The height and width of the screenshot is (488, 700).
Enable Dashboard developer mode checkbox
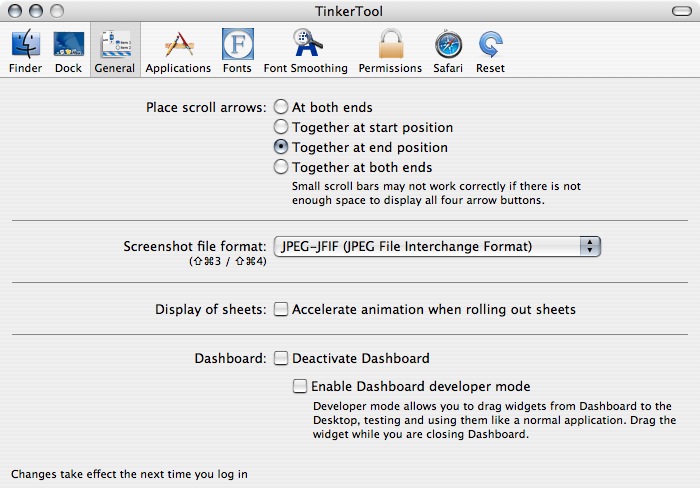click(x=300, y=386)
